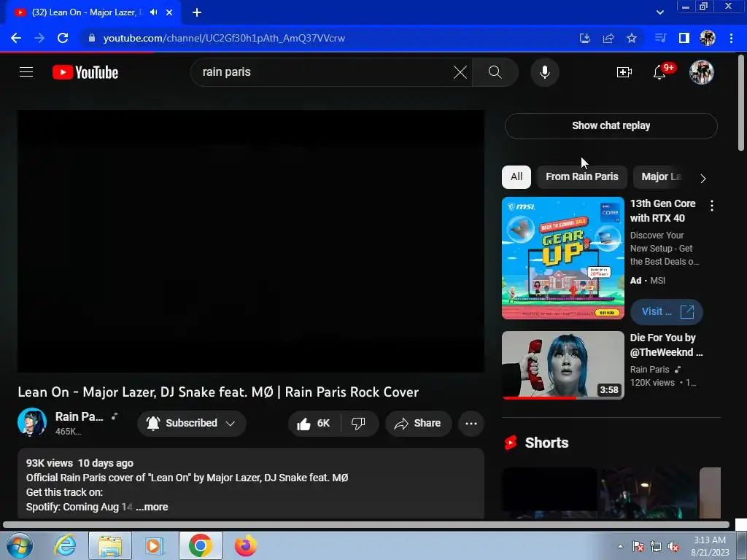Expand tab search chevron in title bar
The height and width of the screenshot is (560, 747).
pyautogui.click(x=659, y=12)
